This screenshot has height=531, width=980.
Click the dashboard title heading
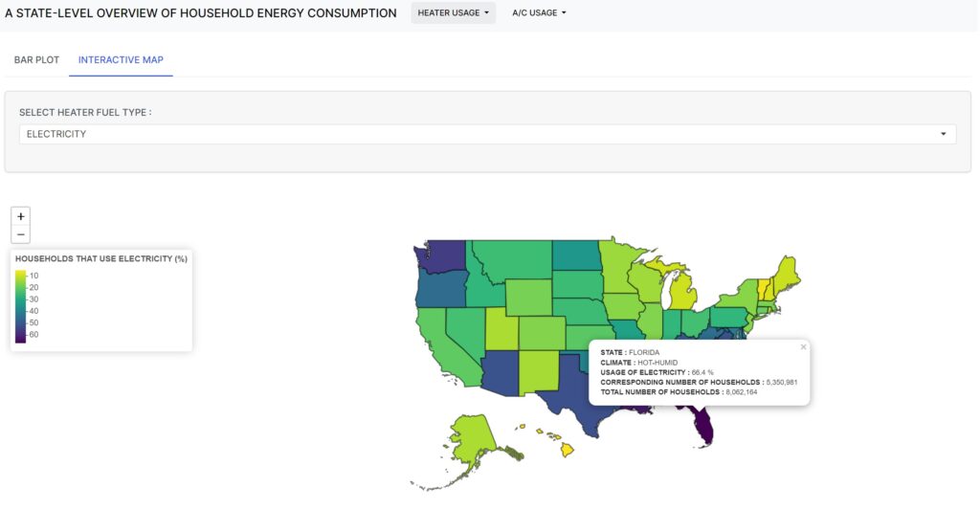point(201,13)
